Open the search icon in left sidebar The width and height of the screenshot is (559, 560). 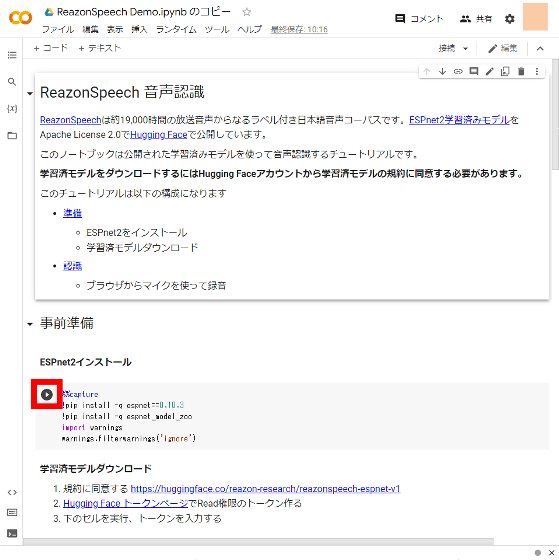coord(12,82)
